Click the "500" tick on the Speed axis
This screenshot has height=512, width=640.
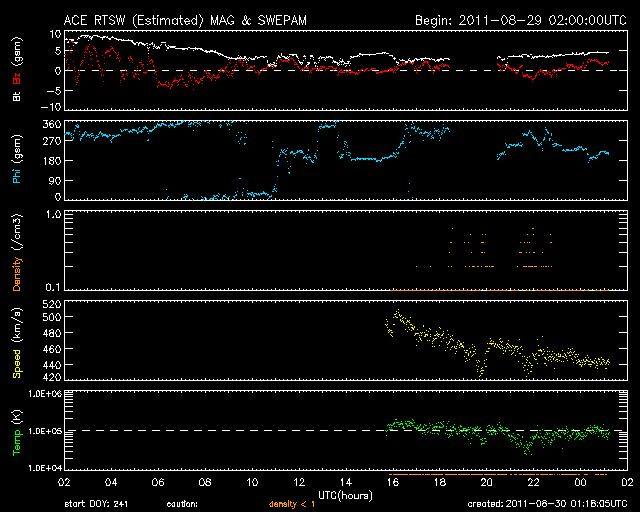[52, 317]
